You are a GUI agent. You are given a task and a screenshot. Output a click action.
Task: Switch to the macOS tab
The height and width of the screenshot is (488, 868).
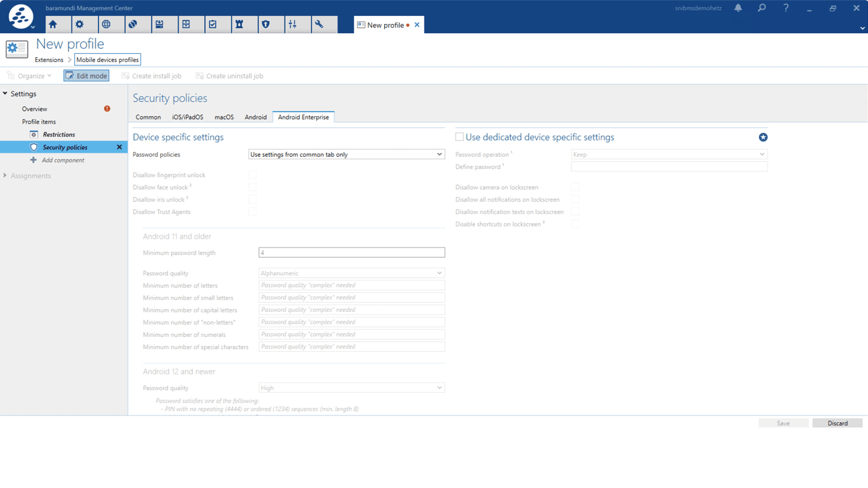click(x=224, y=117)
